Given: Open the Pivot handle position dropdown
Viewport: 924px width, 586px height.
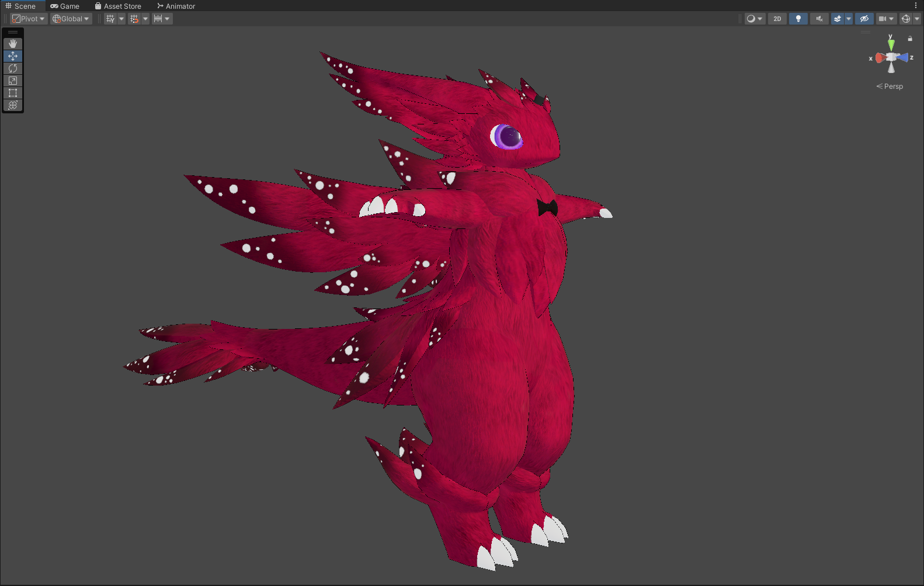Looking at the screenshot, I should tap(29, 19).
